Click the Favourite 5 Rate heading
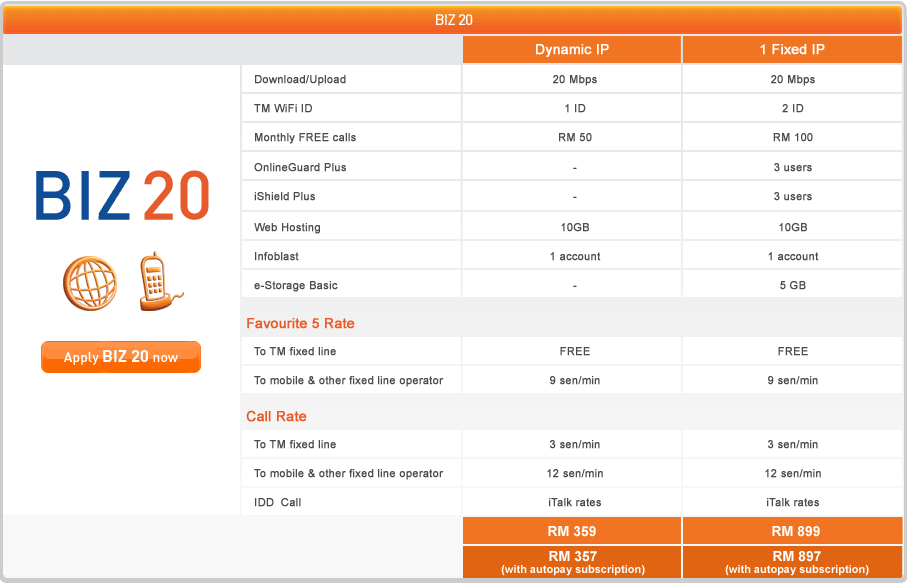The height and width of the screenshot is (585, 907). click(300, 323)
